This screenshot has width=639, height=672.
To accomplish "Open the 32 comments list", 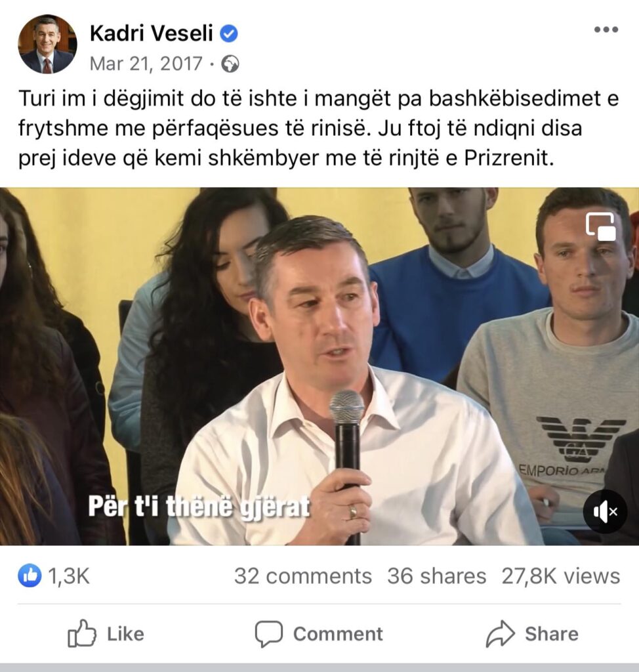I will [302, 576].
